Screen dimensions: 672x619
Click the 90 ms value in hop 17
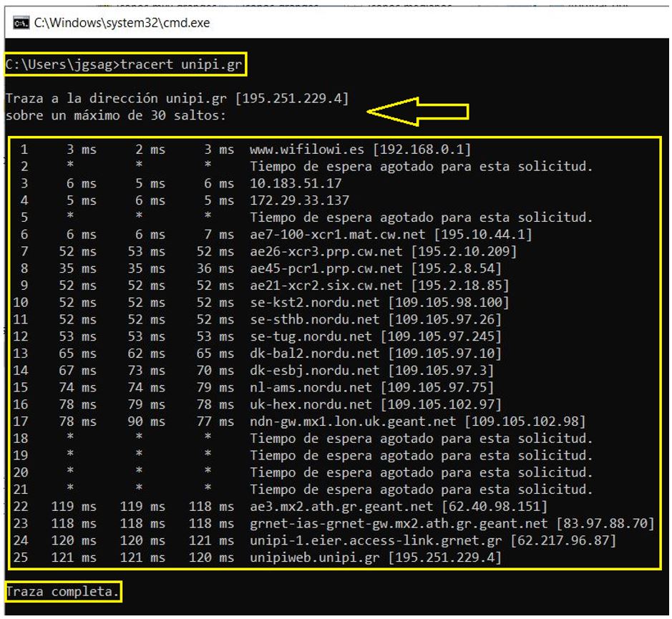pyautogui.click(x=146, y=421)
